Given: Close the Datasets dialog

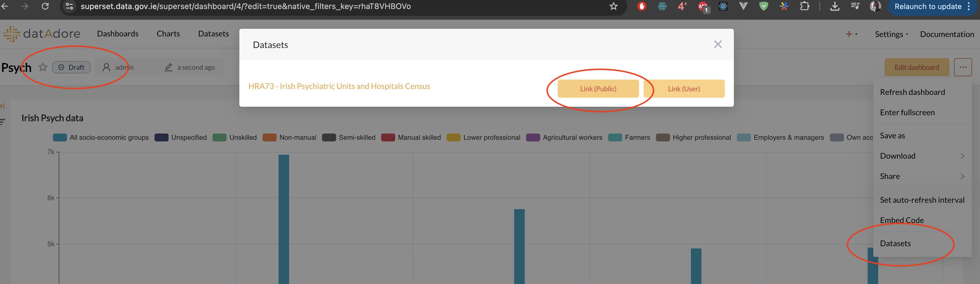Looking at the screenshot, I should (x=718, y=45).
